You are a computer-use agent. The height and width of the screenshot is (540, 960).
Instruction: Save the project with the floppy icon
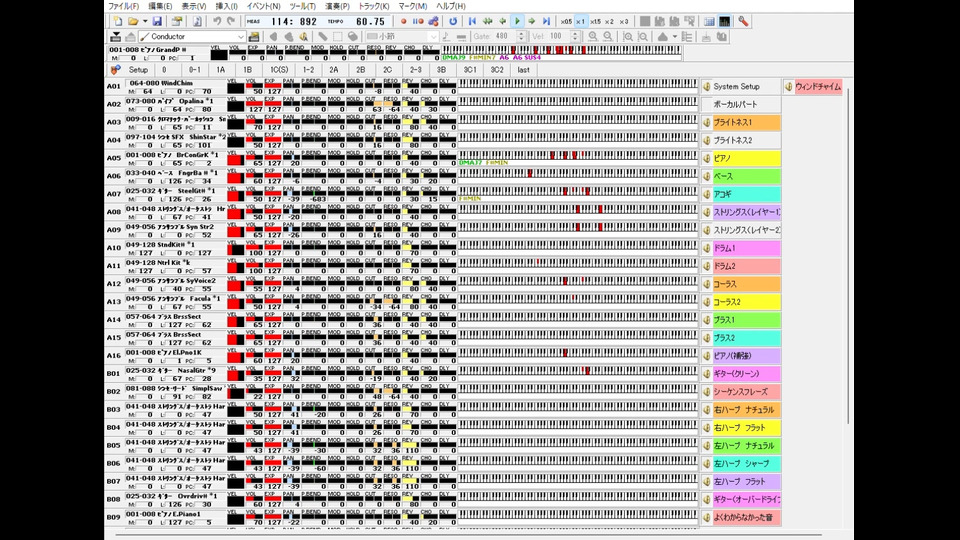[x=157, y=21]
